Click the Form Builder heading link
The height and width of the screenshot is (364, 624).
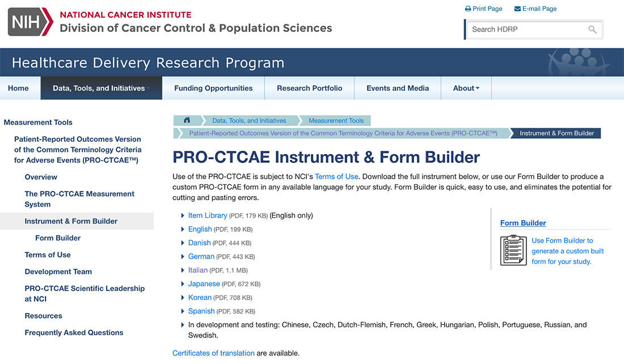pyautogui.click(x=523, y=223)
